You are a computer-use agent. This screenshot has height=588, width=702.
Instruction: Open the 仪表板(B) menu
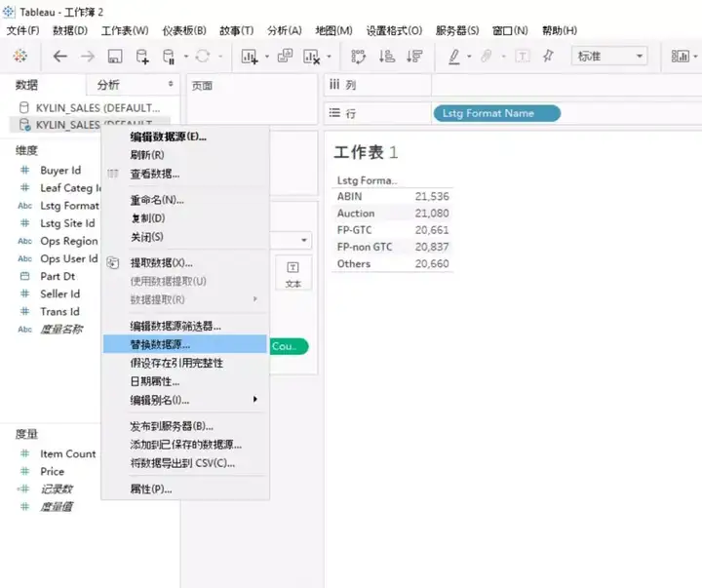(184, 30)
